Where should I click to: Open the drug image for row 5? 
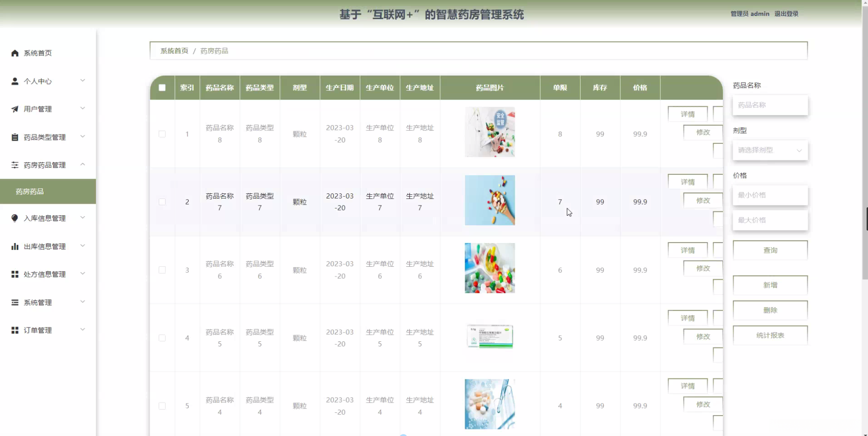490,404
